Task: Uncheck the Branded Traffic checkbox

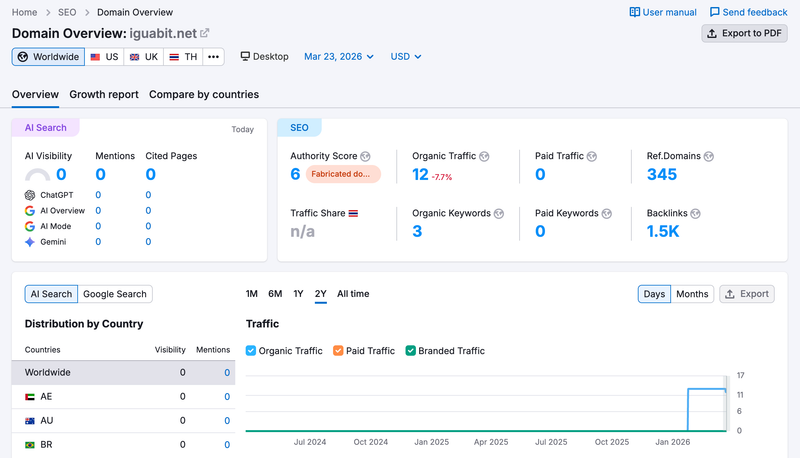Action: coord(410,350)
